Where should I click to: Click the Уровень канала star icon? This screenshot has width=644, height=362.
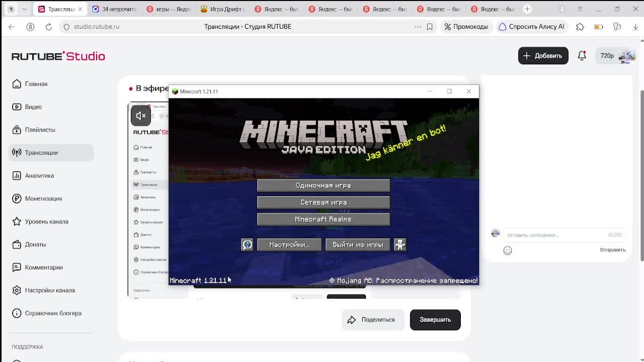tap(17, 221)
